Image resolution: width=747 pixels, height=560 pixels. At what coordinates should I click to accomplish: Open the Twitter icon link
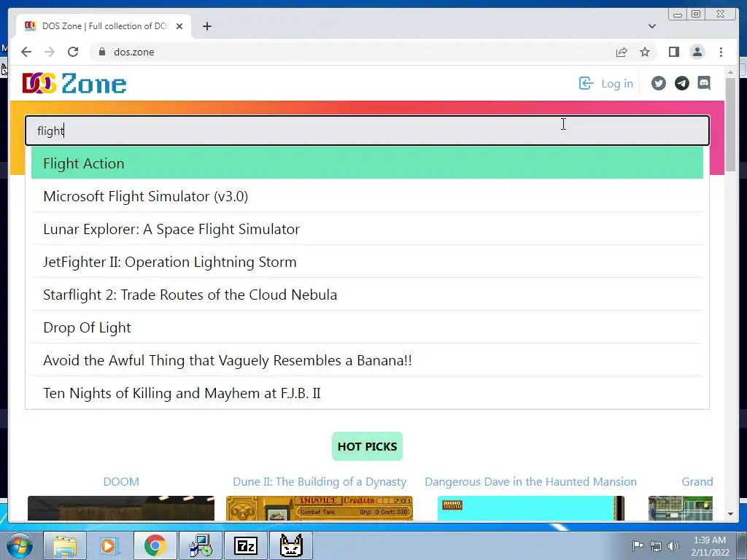click(x=659, y=83)
